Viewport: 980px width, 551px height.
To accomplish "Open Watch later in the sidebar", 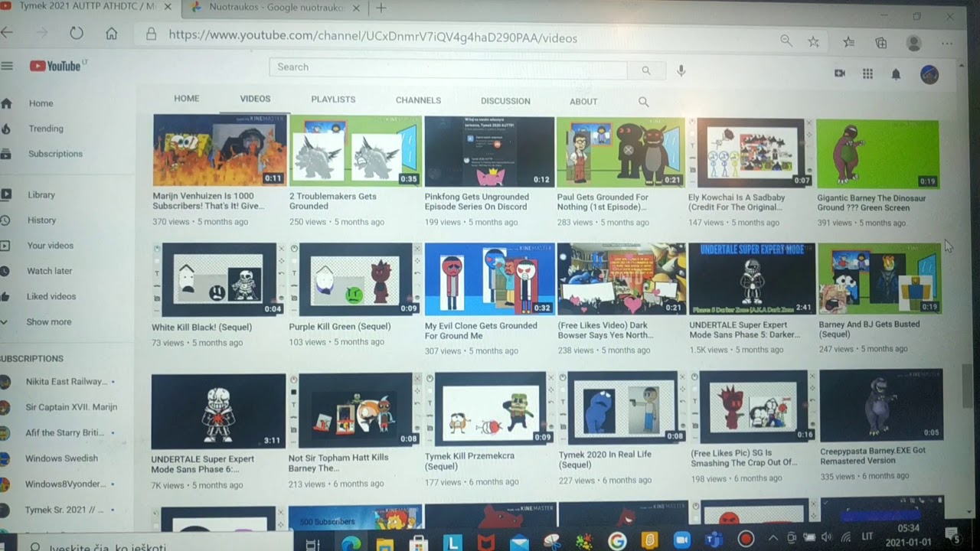I will (49, 271).
